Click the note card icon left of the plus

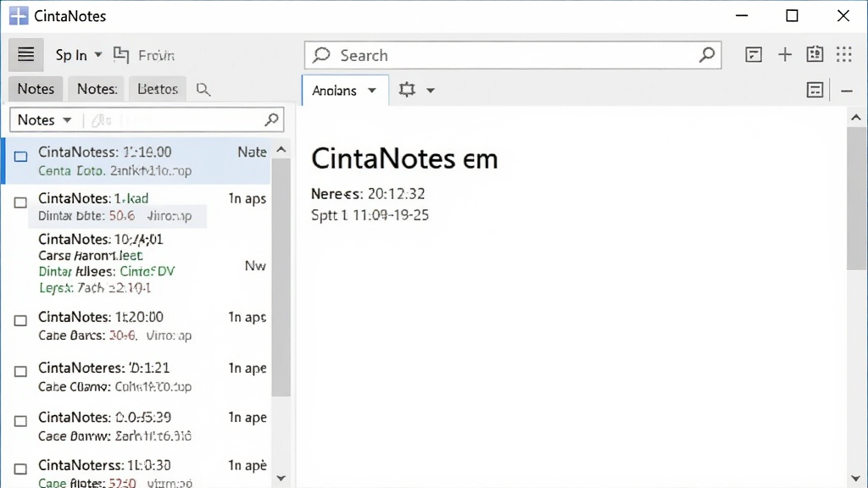pyautogui.click(x=754, y=55)
